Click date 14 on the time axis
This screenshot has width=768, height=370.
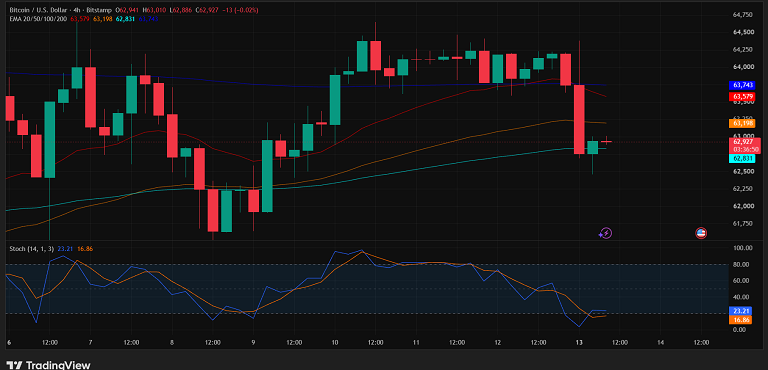point(660,342)
